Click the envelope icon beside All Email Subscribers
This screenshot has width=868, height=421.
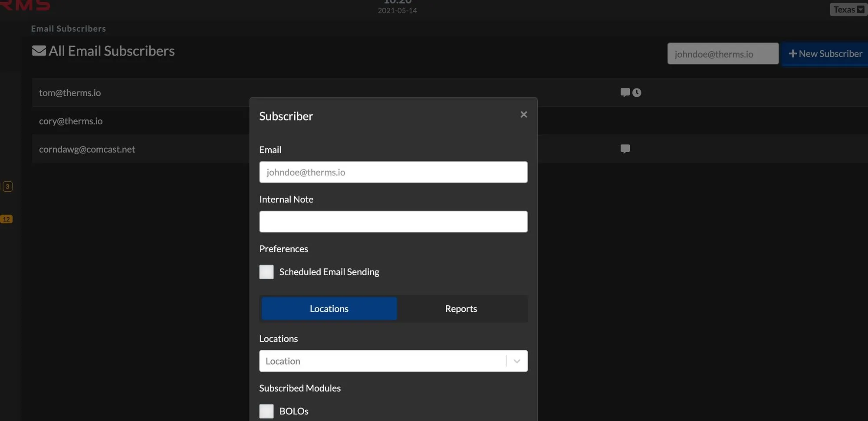tap(39, 50)
